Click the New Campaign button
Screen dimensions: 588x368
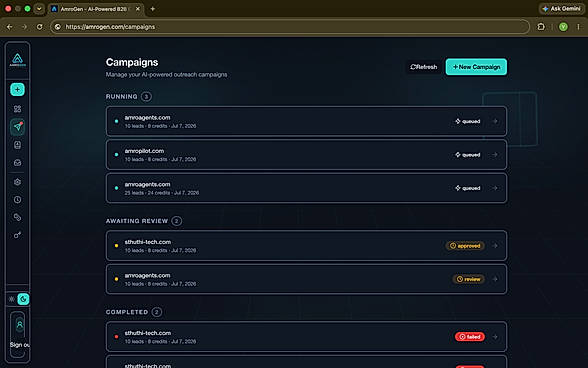(476, 67)
